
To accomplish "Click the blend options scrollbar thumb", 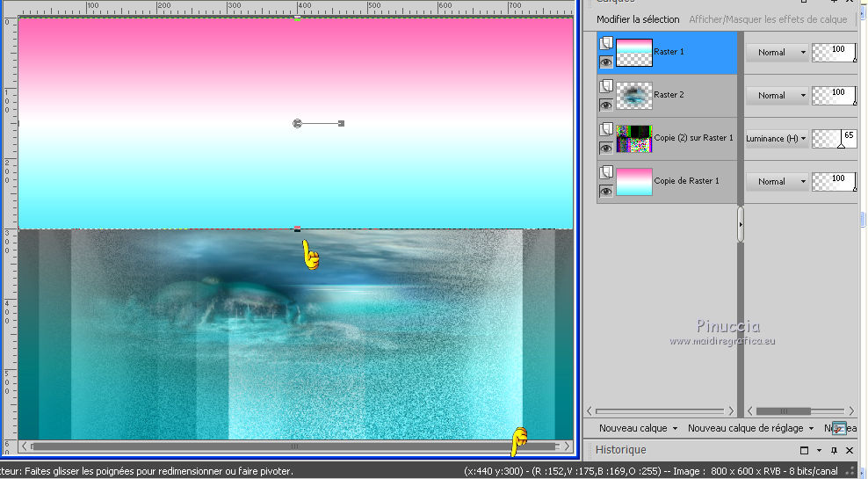I will (784, 411).
